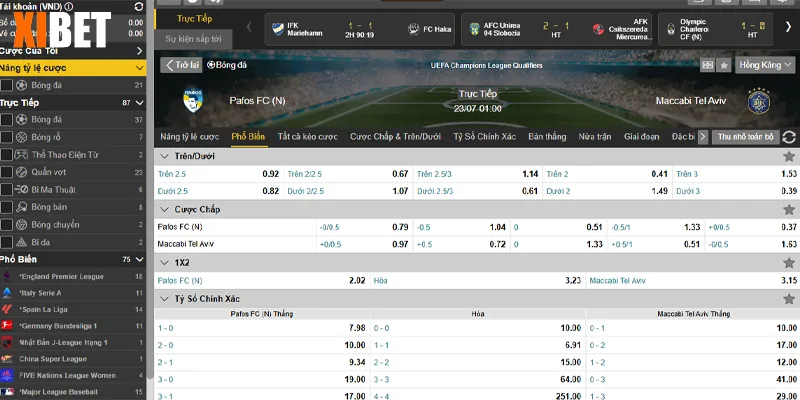
Task: Tick the Bóng rổ checkbox in sidebar
Action: [8, 137]
